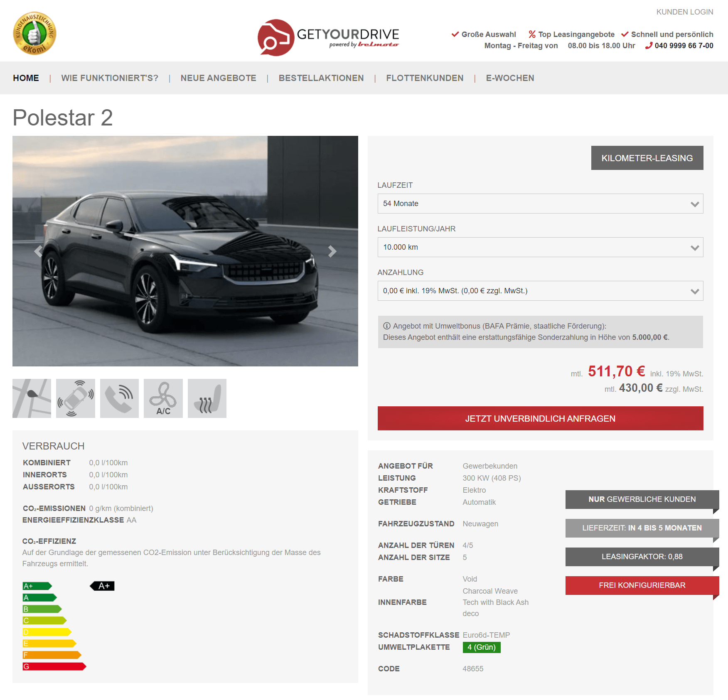Click the Gewerbekunden value

point(490,466)
